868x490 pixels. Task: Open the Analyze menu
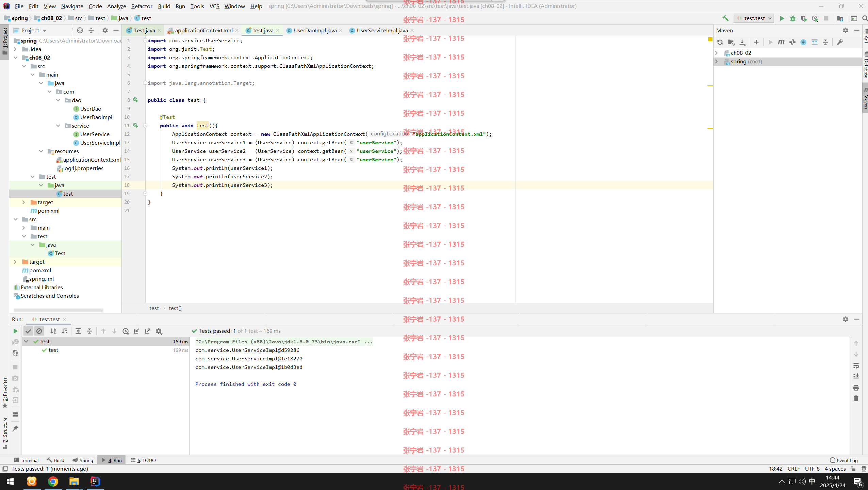coord(116,6)
